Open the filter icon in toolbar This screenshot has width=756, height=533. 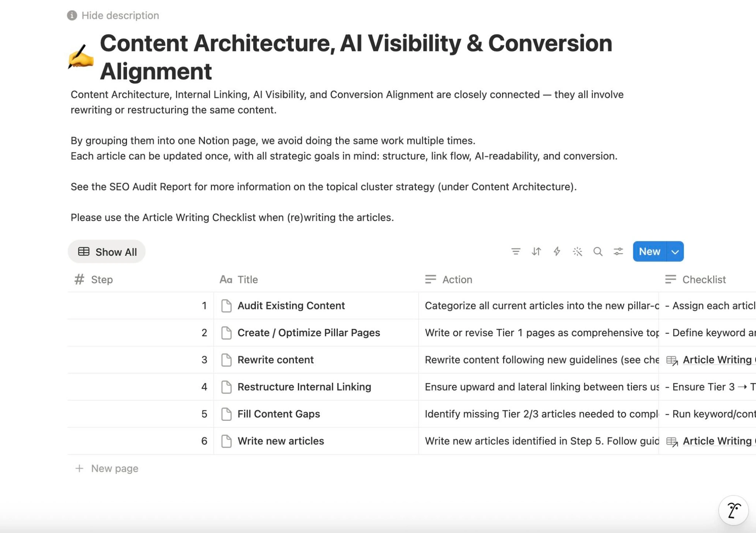pyautogui.click(x=516, y=251)
